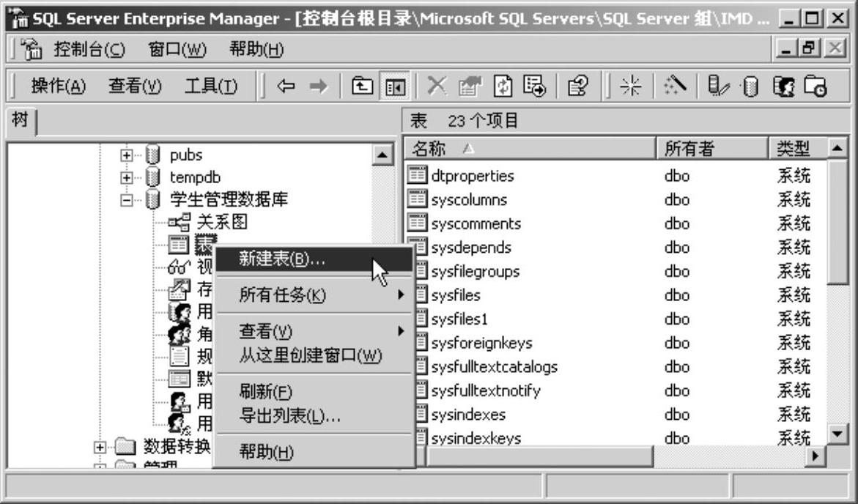
Task: Sort by the 类型 column header
Action: tap(798, 148)
